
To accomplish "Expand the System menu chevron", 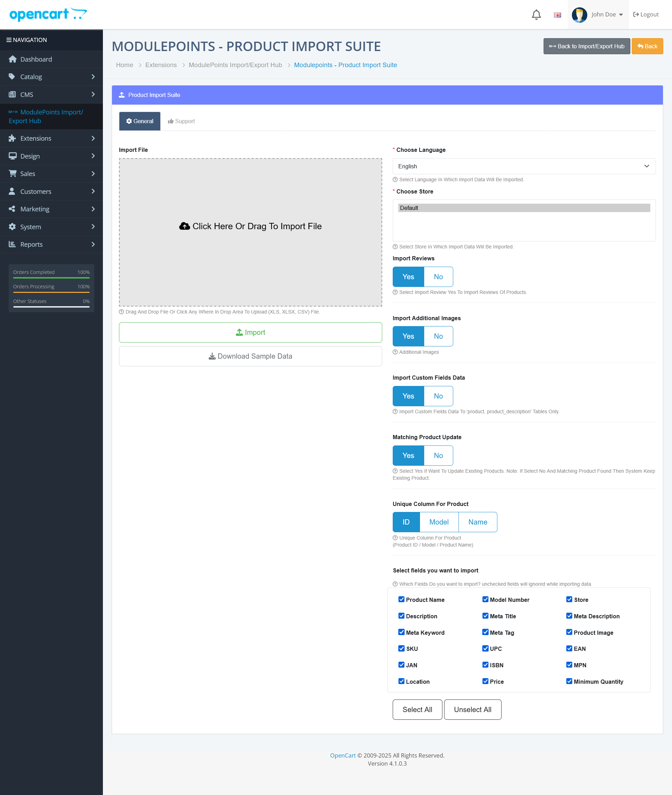I will click(93, 227).
